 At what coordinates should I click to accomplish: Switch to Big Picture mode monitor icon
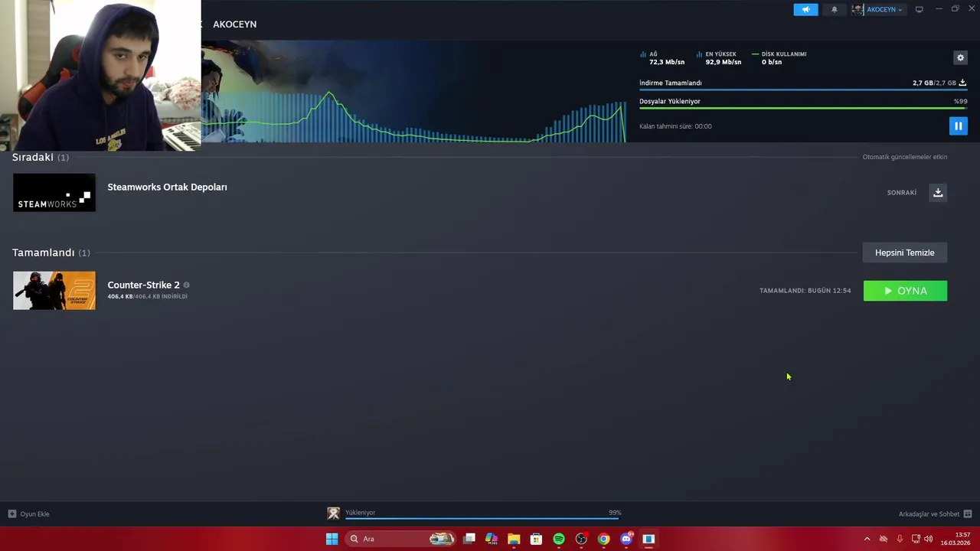[x=919, y=9]
